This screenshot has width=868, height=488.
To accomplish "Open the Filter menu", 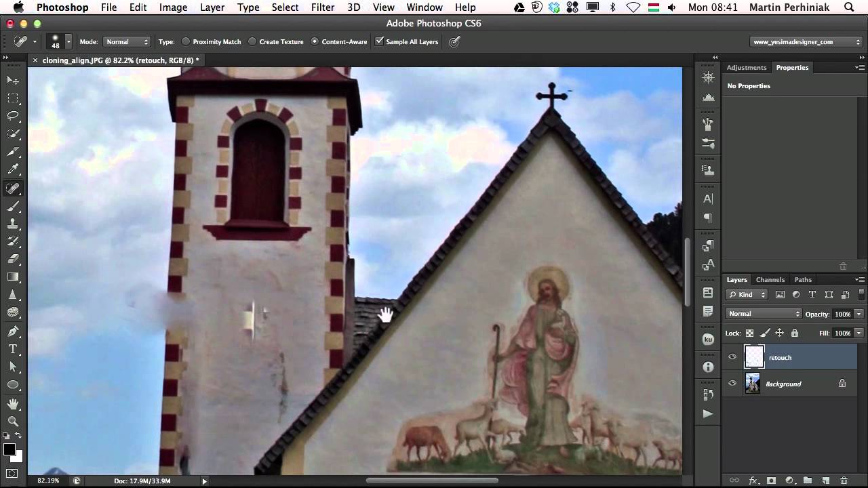I will click(323, 7).
